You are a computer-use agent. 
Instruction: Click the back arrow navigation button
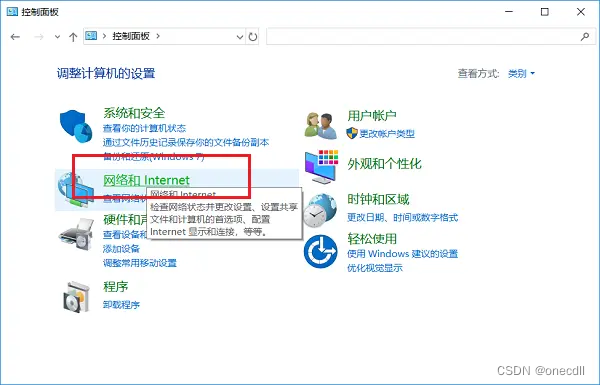coord(15,37)
